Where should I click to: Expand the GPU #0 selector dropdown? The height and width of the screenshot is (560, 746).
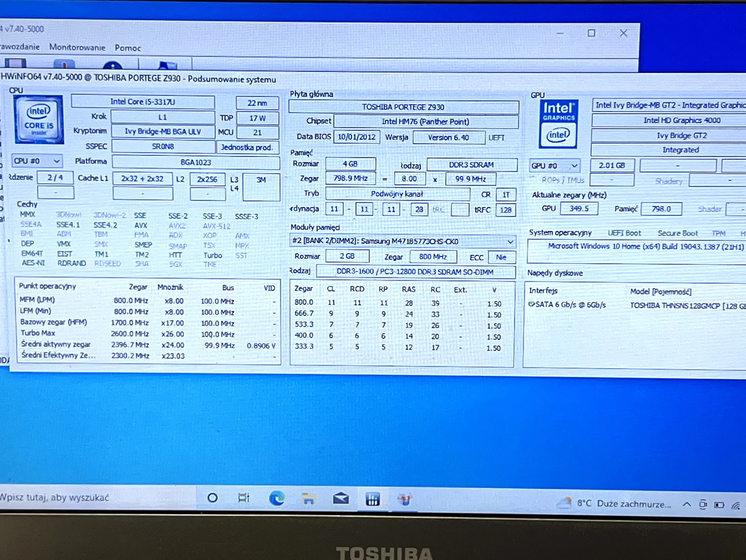(554, 166)
